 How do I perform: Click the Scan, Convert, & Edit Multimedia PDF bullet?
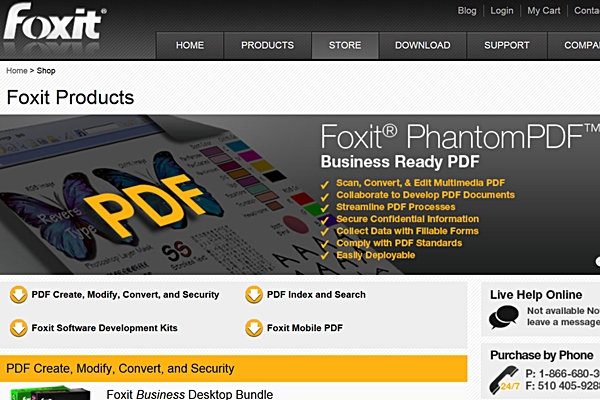(421, 183)
